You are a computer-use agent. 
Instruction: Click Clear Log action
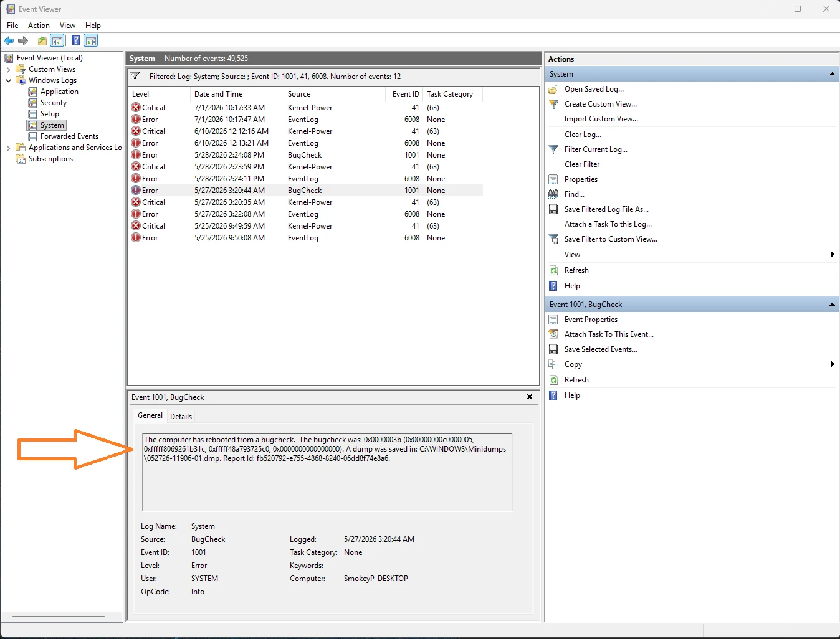click(x=583, y=135)
